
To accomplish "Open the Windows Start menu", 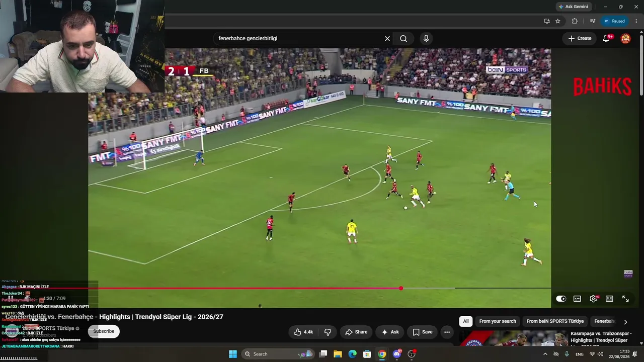I will click(233, 354).
